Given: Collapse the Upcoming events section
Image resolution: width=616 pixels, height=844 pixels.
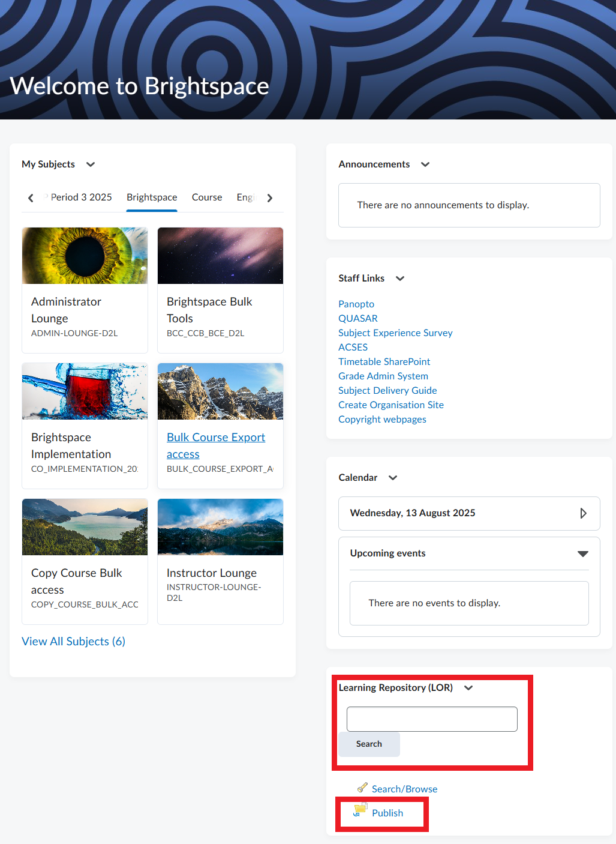Looking at the screenshot, I should tap(582, 553).
